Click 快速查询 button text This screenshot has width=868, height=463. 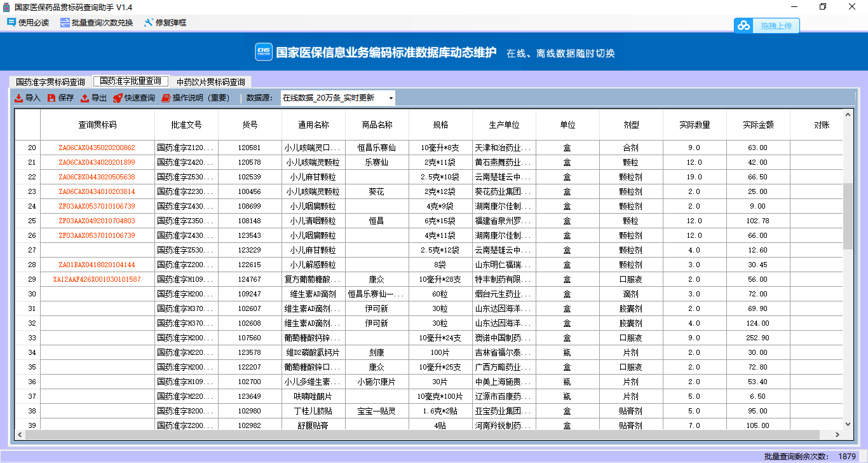pyautogui.click(x=140, y=98)
